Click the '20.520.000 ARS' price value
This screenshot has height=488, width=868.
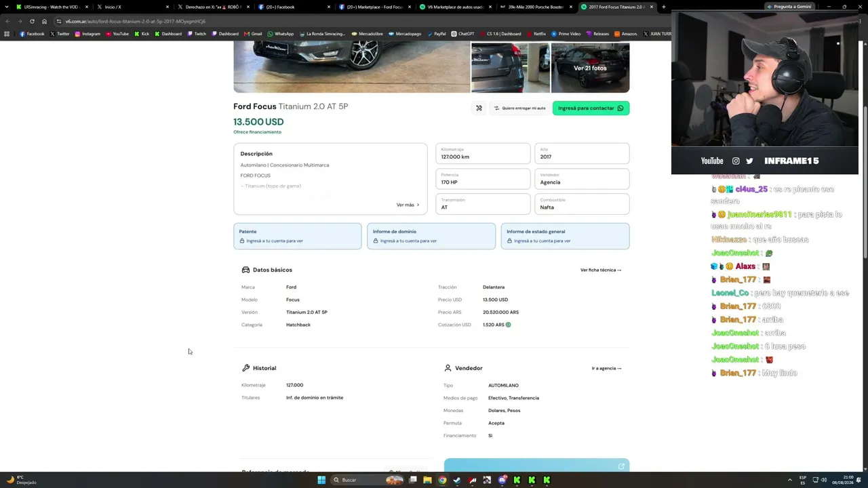pyautogui.click(x=500, y=312)
